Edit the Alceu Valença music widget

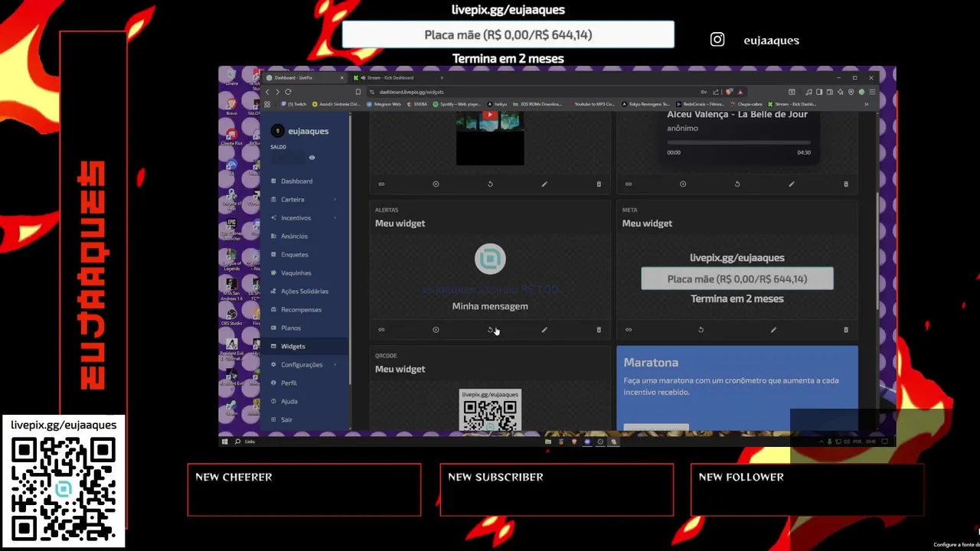[792, 184]
